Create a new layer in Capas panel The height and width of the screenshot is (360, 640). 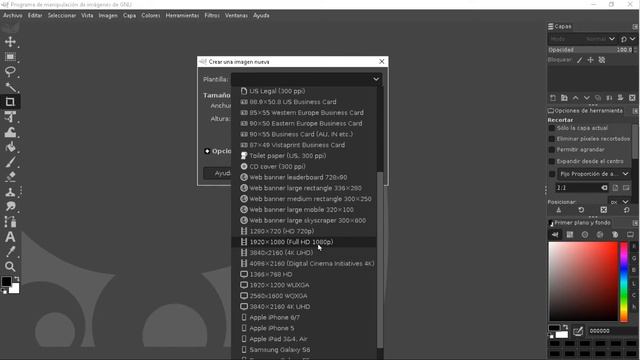[553, 98]
